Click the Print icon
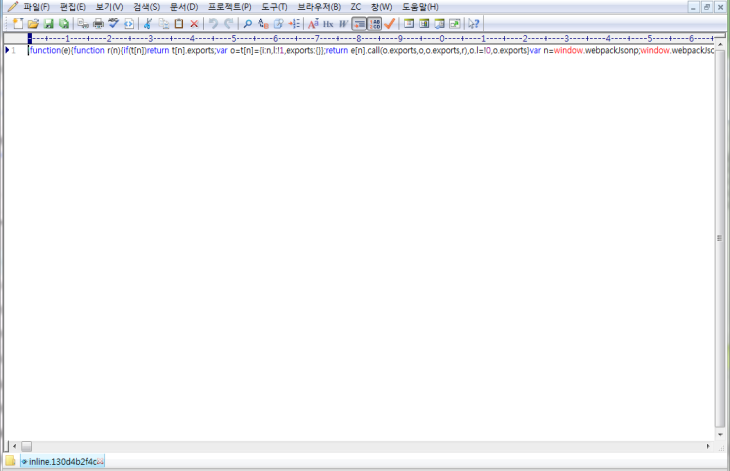This screenshot has width=730, height=471. click(x=98, y=23)
